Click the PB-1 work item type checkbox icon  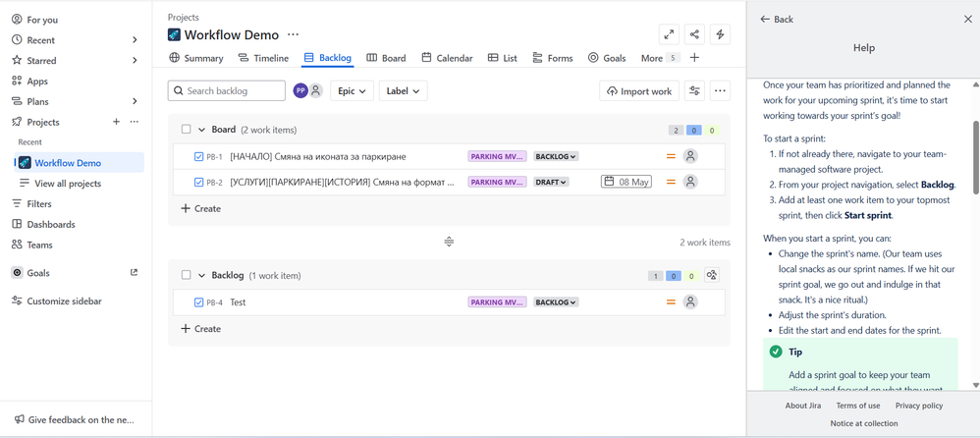(x=198, y=157)
